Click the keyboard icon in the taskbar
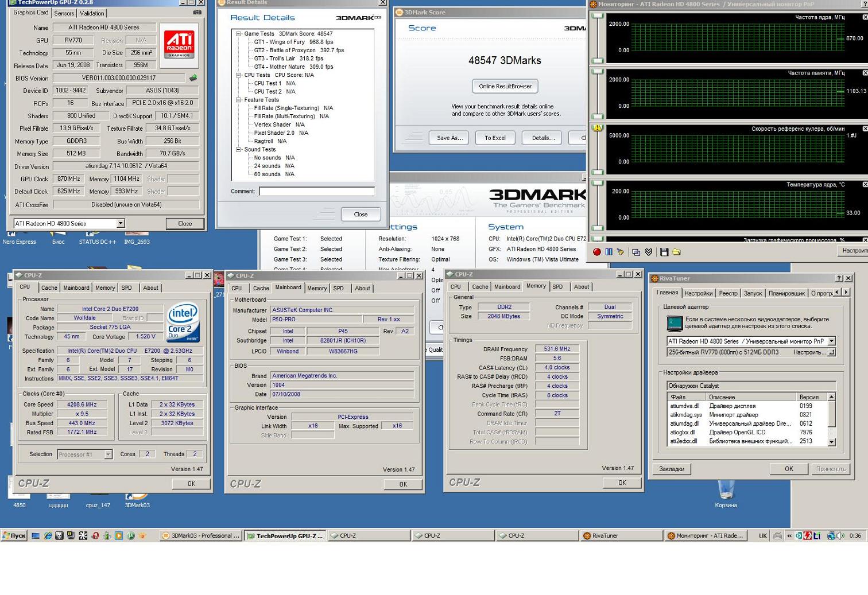Image resolution: width=868 pixels, height=595 pixels. (777, 536)
